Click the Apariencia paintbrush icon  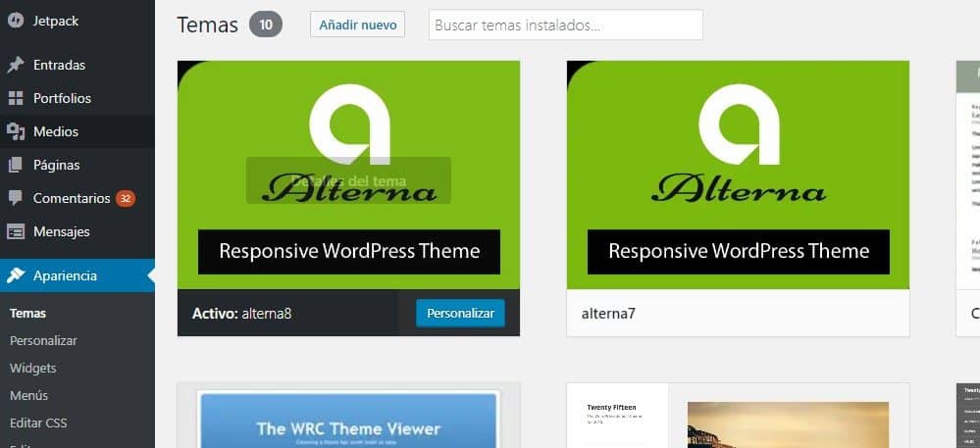[x=16, y=275]
